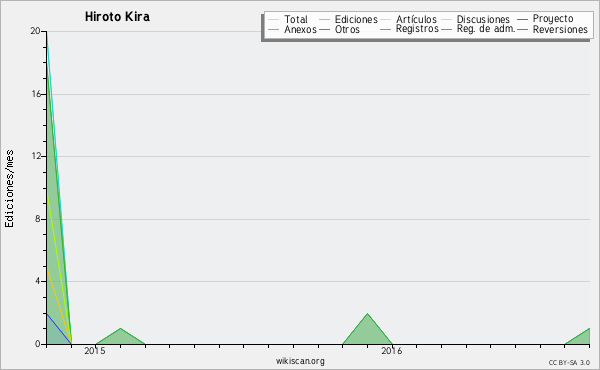This screenshot has width=600, height=370.
Task: Click the cyan Total legend line swatch
Action: point(274,19)
